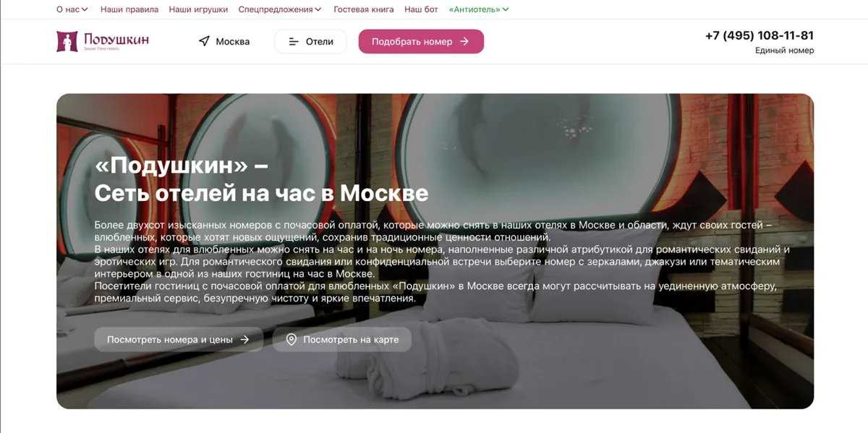Click the hamburger list icon in Отели button

294,42
